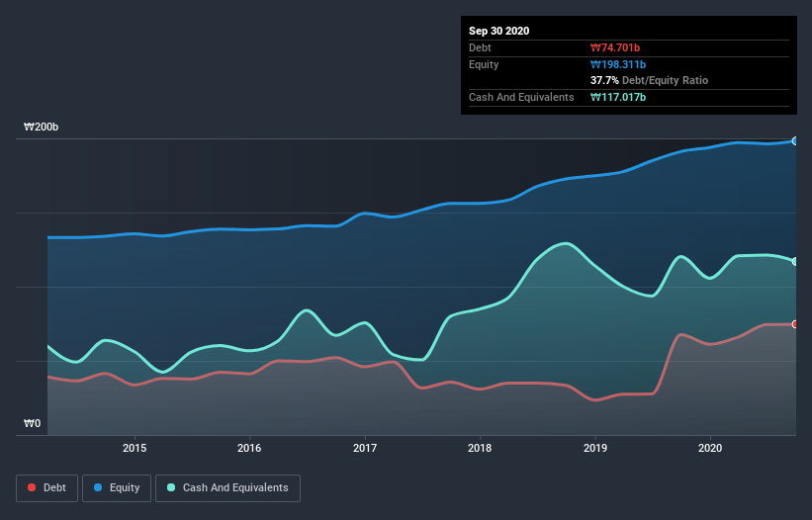Click the Cash And Equivalents tooltip label
This screenshot has height=520, width=812.
point(521,97)
